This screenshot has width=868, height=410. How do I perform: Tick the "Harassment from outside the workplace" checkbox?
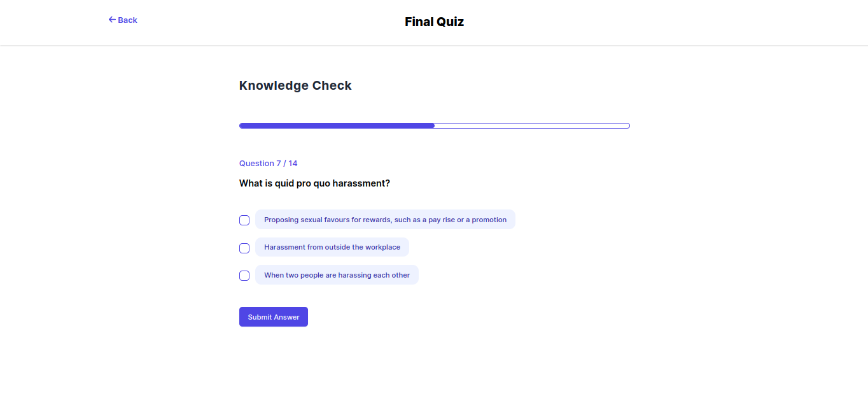pyautogui.click(x=244, y=248)
